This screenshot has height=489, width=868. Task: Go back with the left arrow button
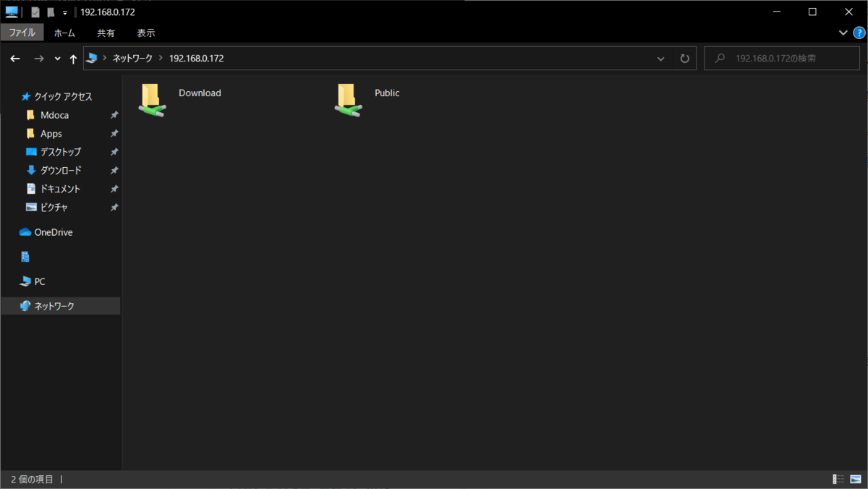pyautogui.click(x=15, y=59)
